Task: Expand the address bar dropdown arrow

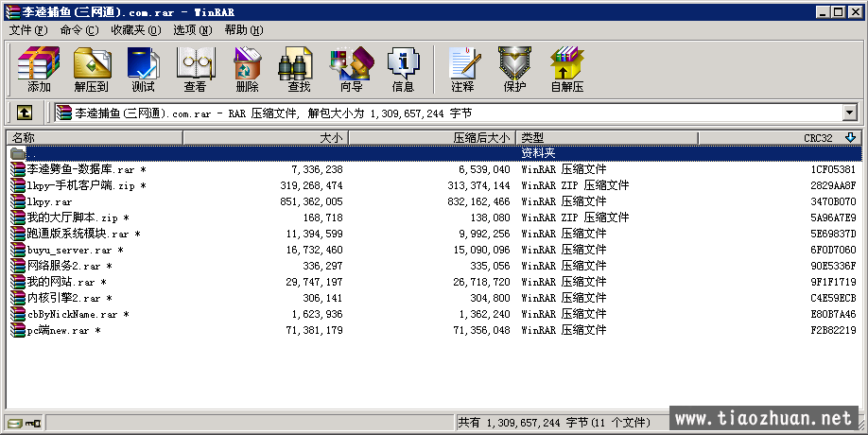Action: (850, 113)
